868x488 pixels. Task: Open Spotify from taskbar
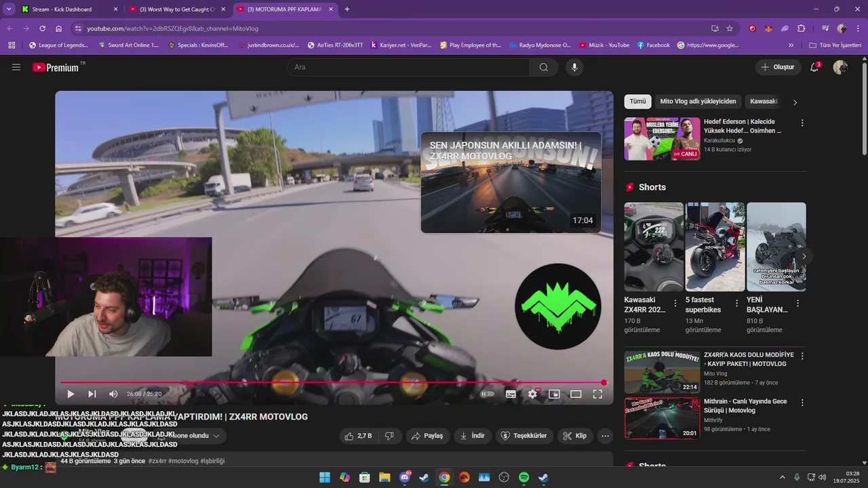(524, 478)
